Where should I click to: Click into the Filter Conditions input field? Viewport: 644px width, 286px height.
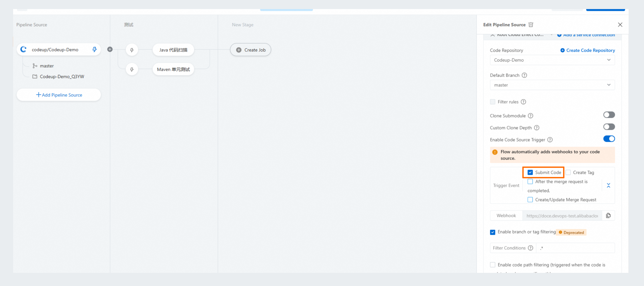[575, 248]
